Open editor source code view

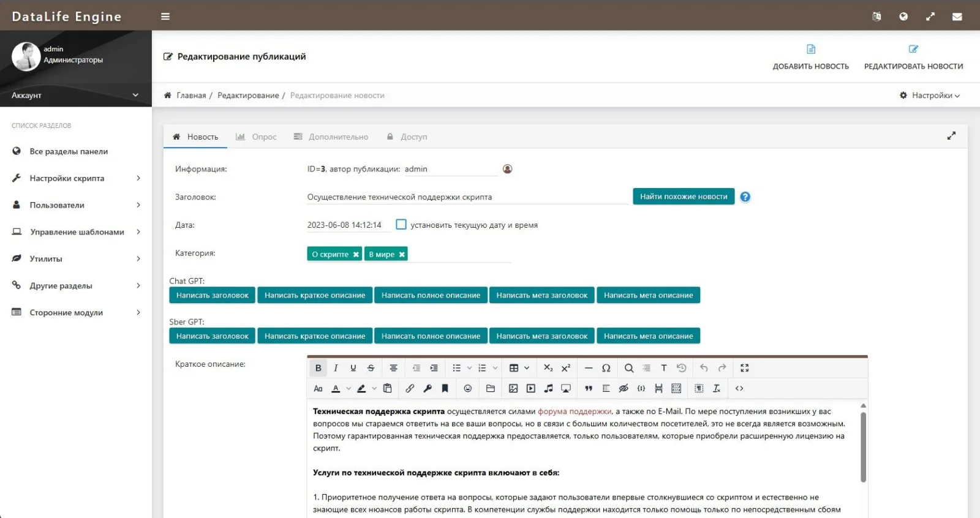point(739,388)
